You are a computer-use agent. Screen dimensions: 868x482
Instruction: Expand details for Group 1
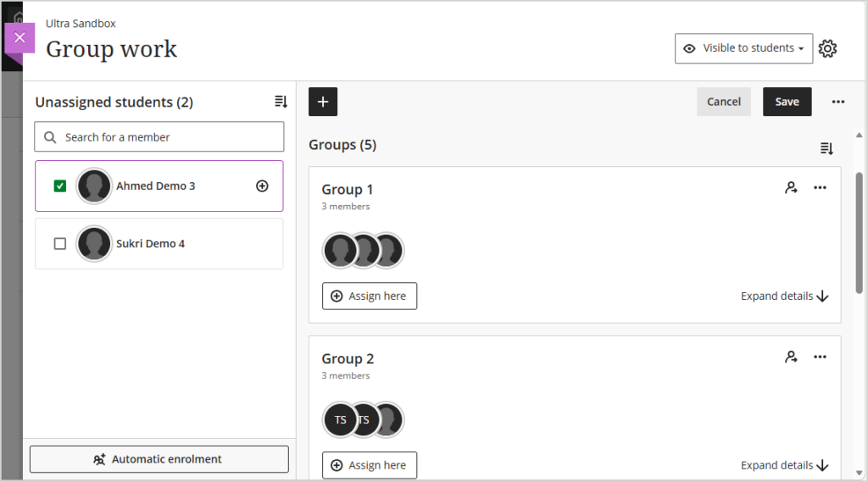784,296
